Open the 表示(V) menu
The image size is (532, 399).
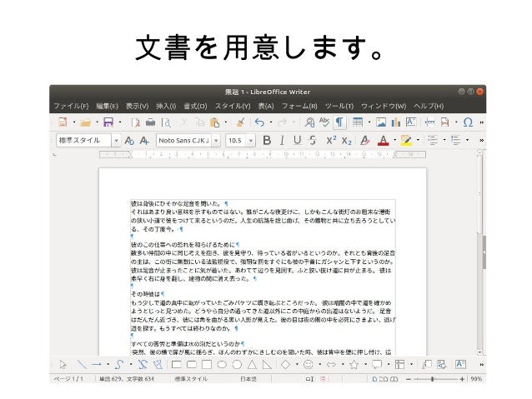[137, 106]
